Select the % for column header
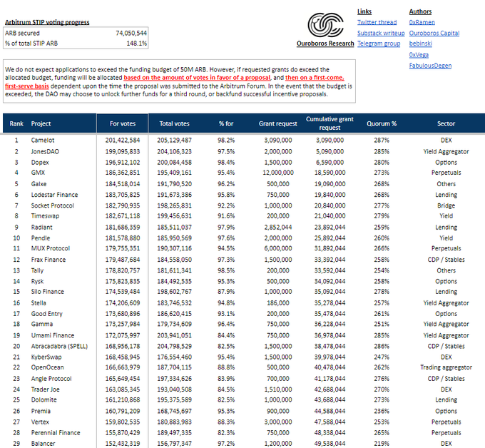 (226, 123)
